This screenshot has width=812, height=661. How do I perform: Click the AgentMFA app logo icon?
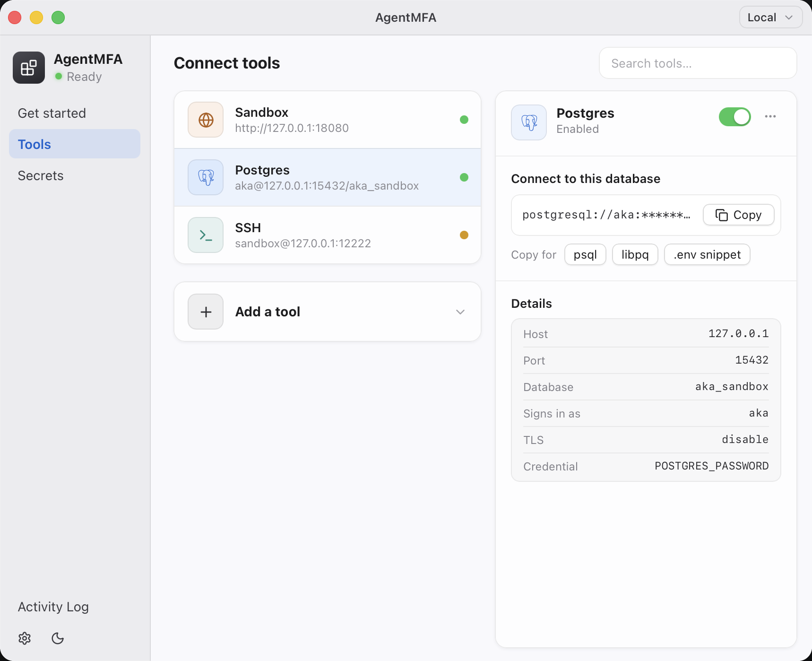29,68
